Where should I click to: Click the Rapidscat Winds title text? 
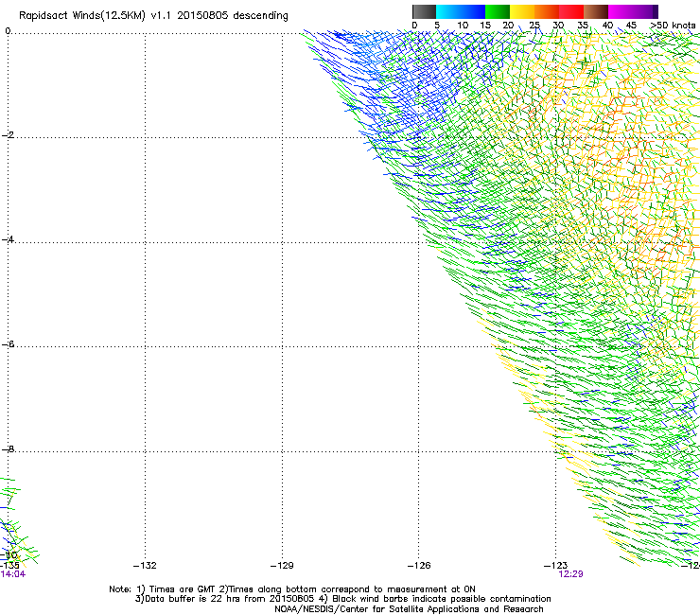tap(153, 16)
